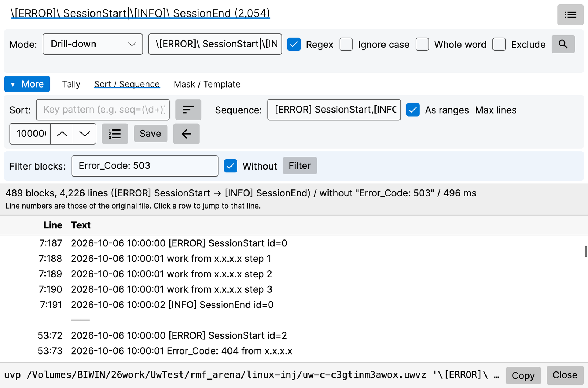This screenshot has width=588, height=388.
Task: Click the Text column header
Action: 81,225
